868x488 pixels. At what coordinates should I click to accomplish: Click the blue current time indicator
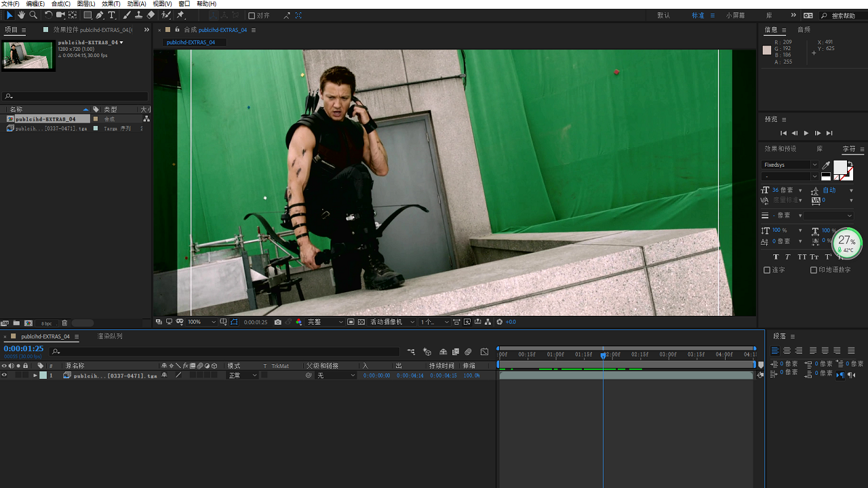pyautogui.click(x=603, y=355)
